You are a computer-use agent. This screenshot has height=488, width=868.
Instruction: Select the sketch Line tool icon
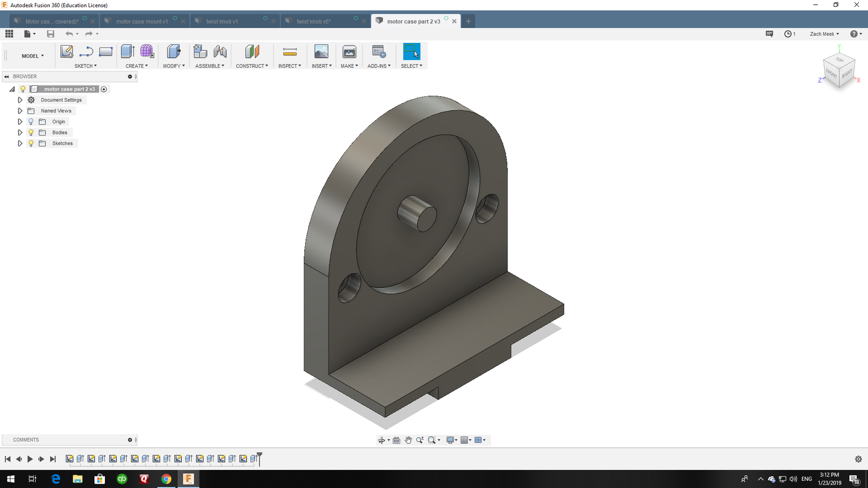coord(86,51)
